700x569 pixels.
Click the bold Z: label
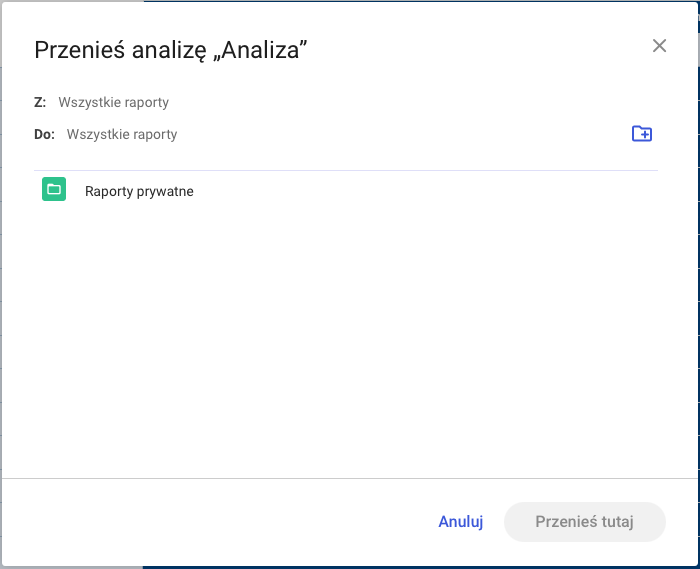point(40,102)
